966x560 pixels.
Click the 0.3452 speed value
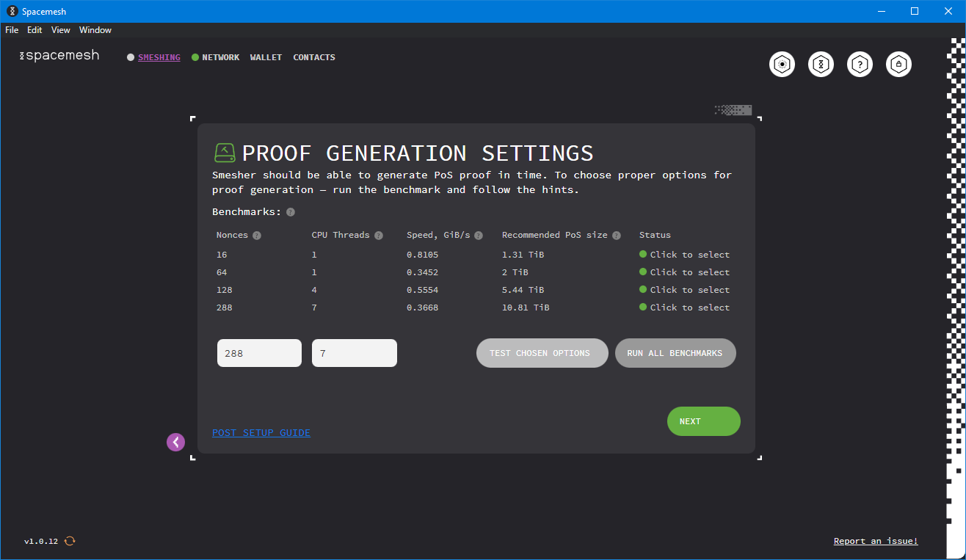pyautogui.click(x=423, y=272)
